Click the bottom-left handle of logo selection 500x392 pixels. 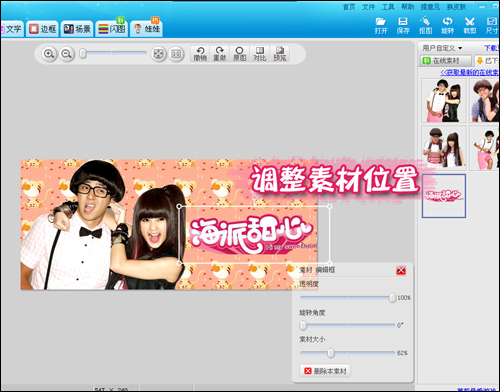click(179, 264)
